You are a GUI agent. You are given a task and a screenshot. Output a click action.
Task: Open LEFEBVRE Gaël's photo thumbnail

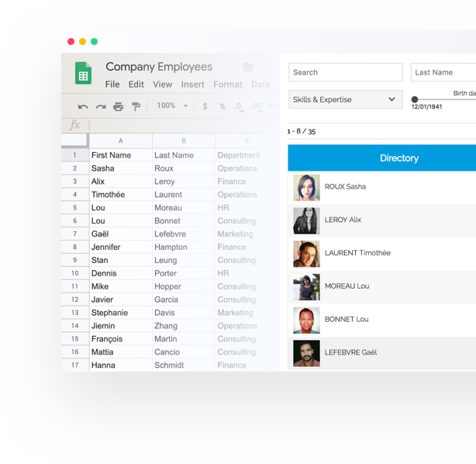(306, 353)
